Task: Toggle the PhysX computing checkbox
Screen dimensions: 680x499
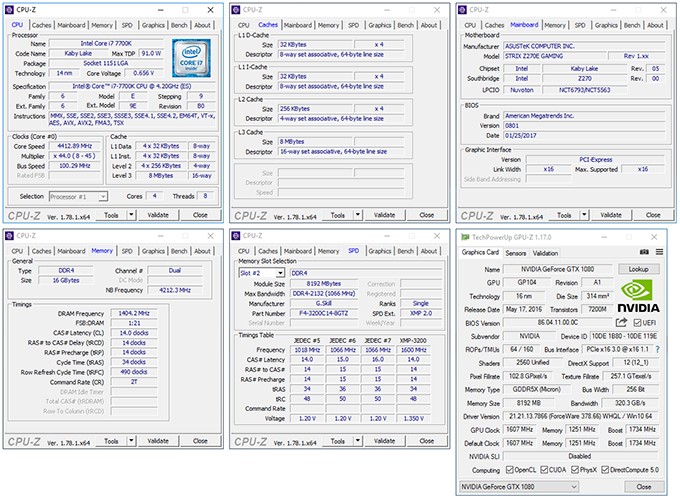Action: [577, 469]
